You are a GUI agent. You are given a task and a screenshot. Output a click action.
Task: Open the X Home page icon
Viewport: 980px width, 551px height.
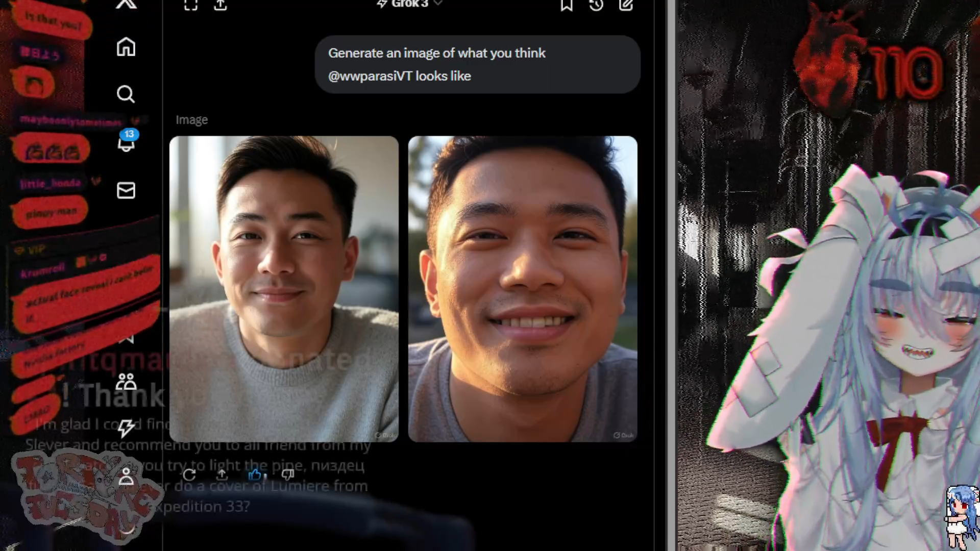click(x=126, y=47)
